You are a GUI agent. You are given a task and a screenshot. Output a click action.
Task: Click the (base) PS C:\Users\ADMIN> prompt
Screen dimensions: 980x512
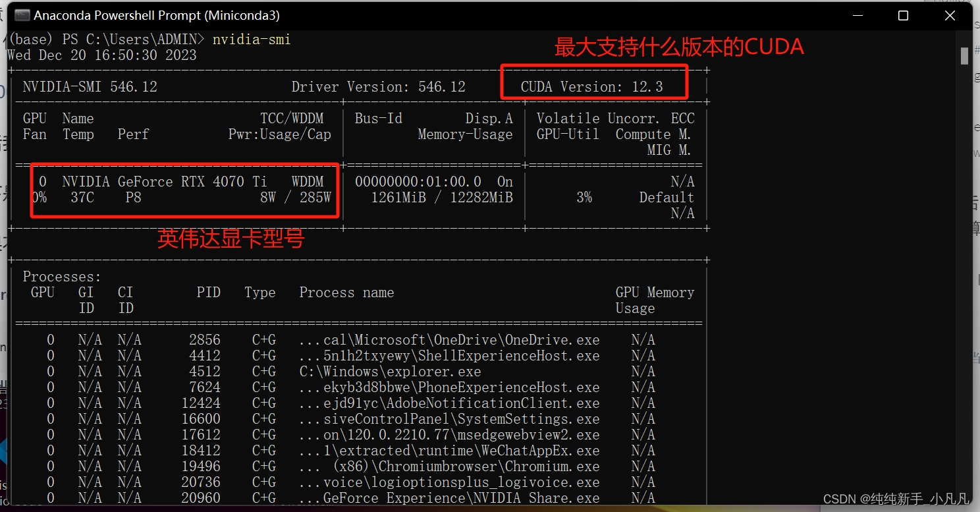click(107, 40)
